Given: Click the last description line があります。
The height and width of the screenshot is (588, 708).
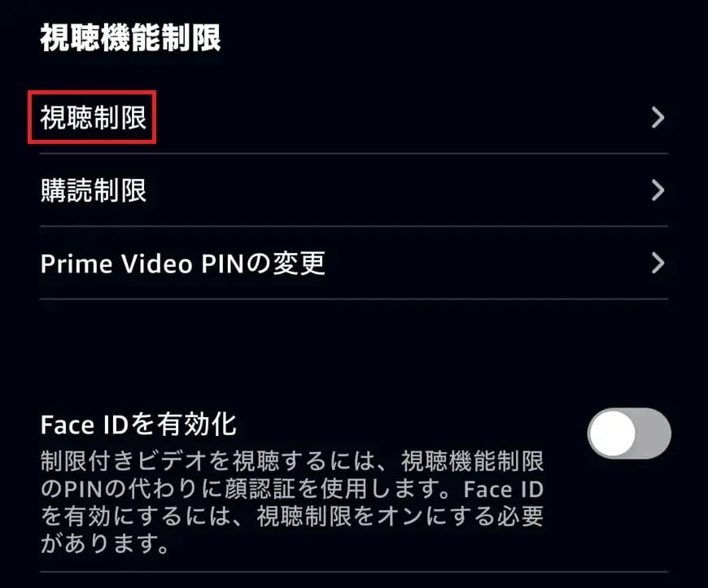Looking at the screenshot, I should [x=105, y=543].
